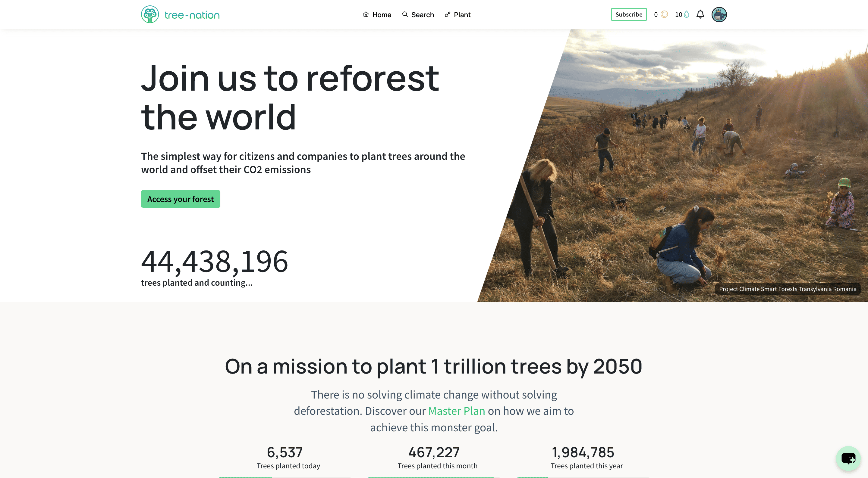Go to the Home menu item

tap(382, 15)
